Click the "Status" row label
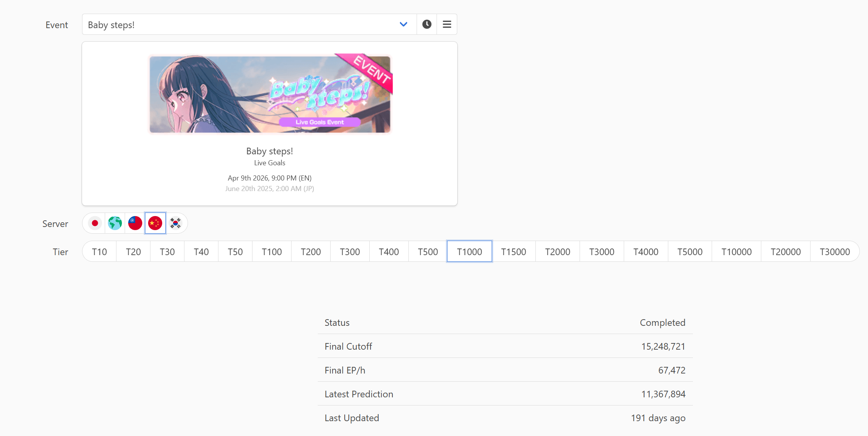 point(337,323)
